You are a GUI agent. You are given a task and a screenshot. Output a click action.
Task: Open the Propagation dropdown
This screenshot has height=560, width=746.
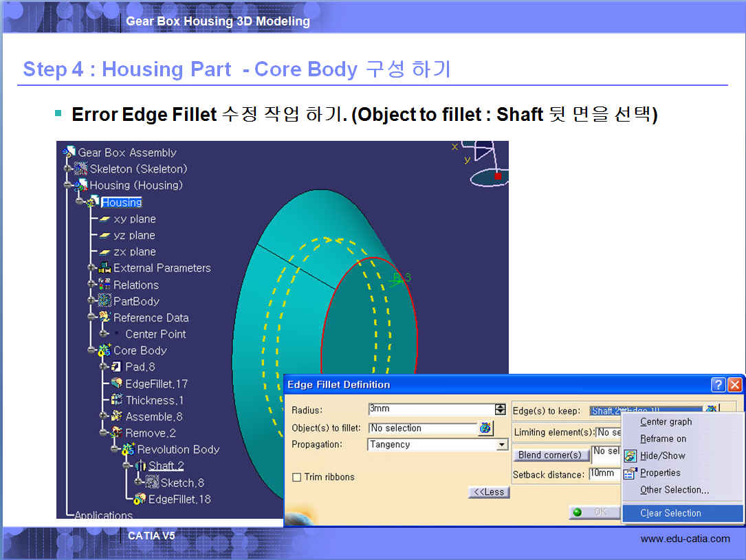point(502,445)
